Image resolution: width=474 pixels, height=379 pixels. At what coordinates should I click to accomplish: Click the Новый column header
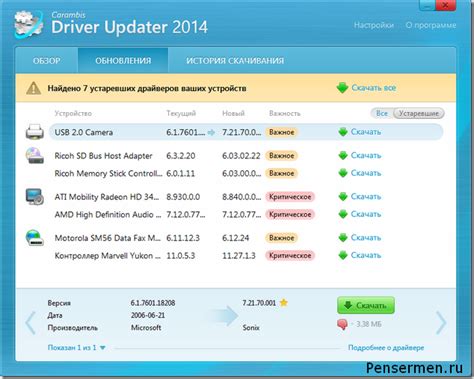pos(233,113)
